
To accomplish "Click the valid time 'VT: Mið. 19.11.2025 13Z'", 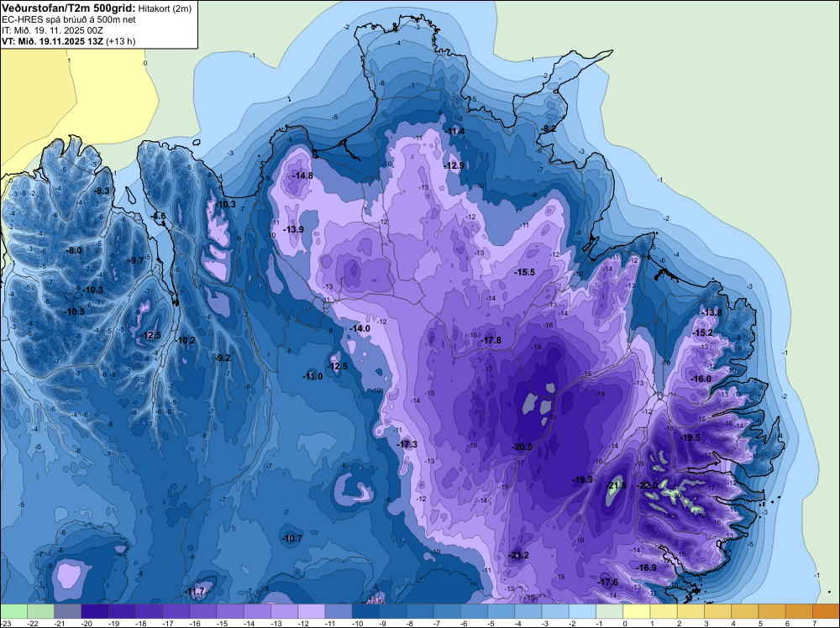I will 52,41.
